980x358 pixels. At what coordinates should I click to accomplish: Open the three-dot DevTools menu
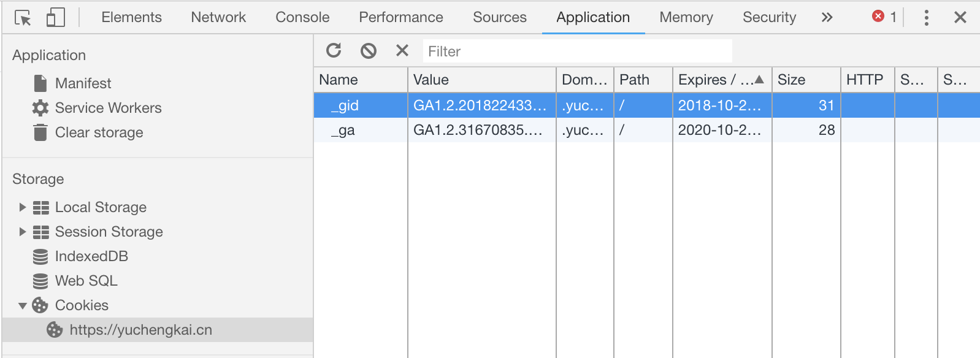click(926, 18)
